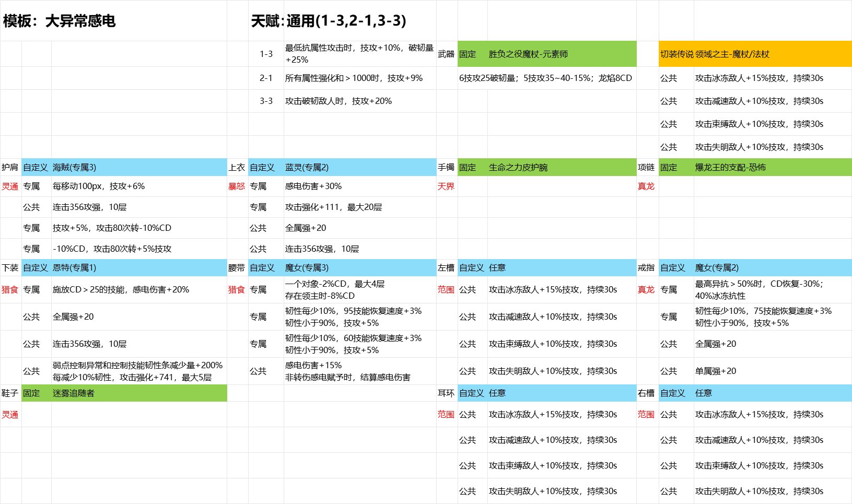Select cell 一个对象-2%CD，最大4层
Viewport: 852px width, 504px height.
(x=360, y=289)
